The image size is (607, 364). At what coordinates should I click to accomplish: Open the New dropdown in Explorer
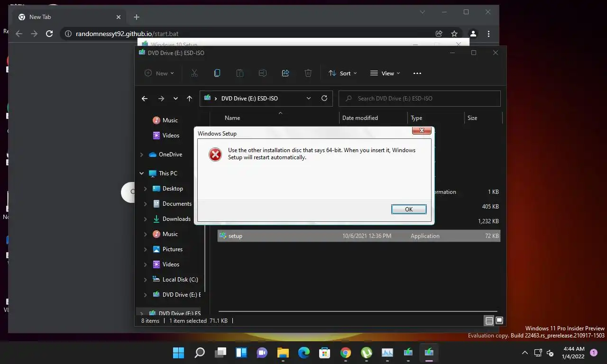[159, 73]
